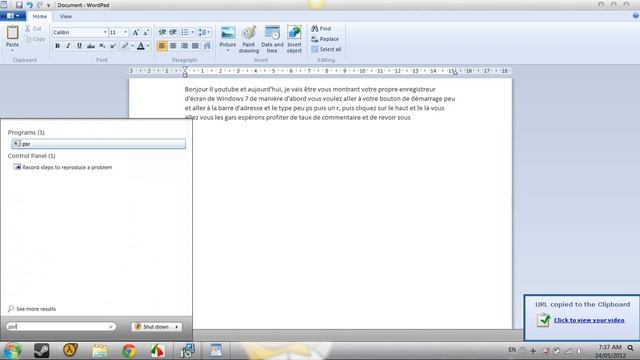Click the Paste clipboard icon

pos(12,32)
